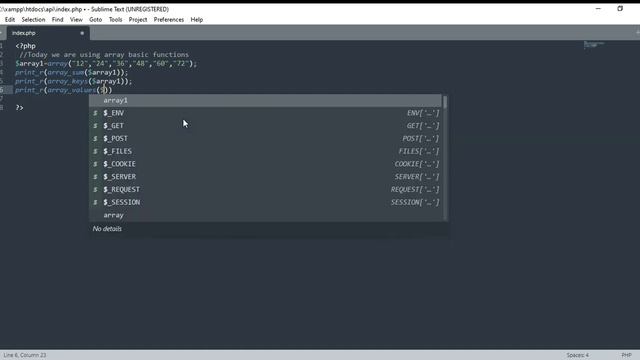
Task: Click the array_values print_r line
Action: [x=63, y=90]
